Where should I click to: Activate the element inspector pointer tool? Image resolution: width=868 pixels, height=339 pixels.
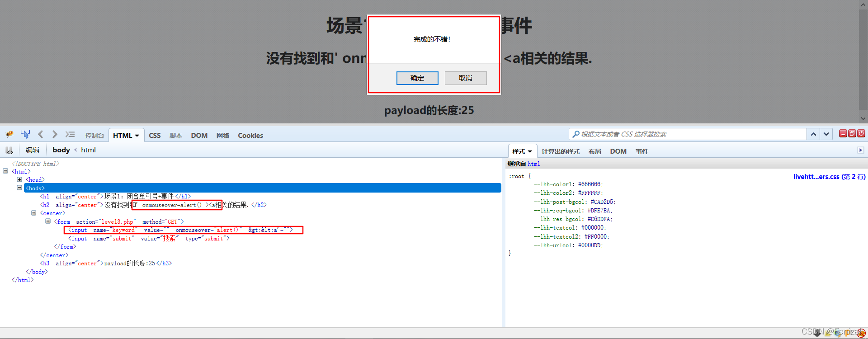point(25,134)
